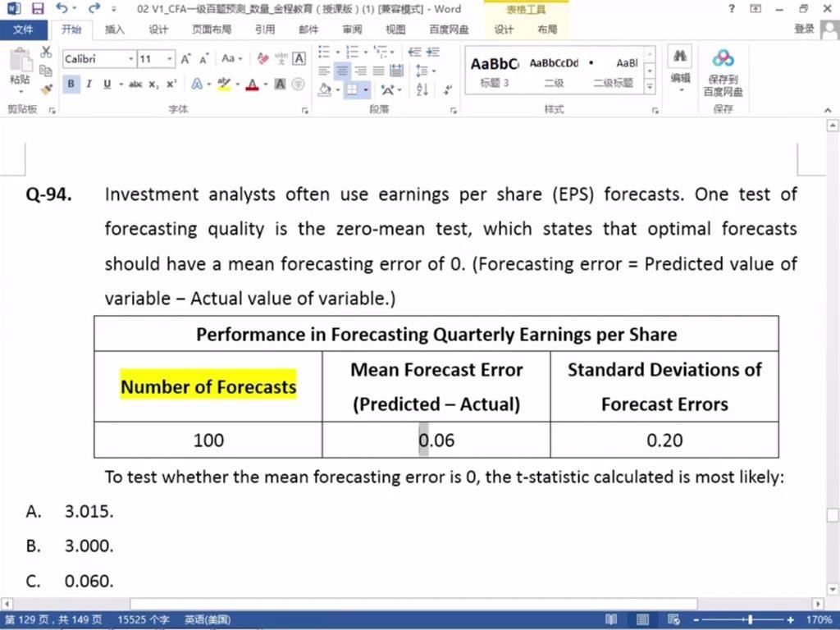Screen dimensions: 840x630
Task: Increase font size with grow font icon
Action: point(186,59)
